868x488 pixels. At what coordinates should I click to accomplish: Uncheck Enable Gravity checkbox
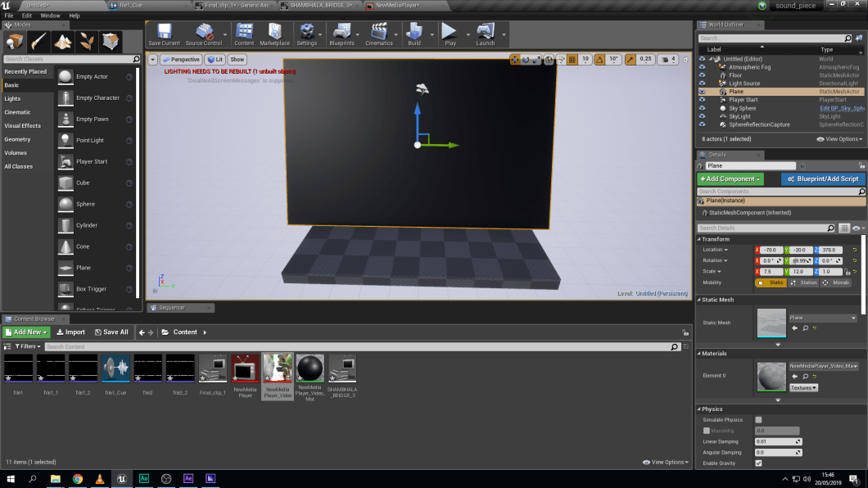coord(758,463)
